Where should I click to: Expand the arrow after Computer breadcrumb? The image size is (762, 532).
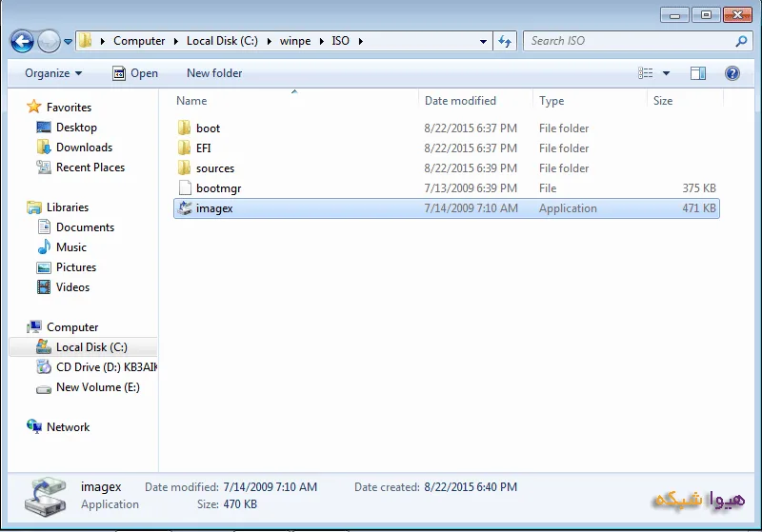176,41
